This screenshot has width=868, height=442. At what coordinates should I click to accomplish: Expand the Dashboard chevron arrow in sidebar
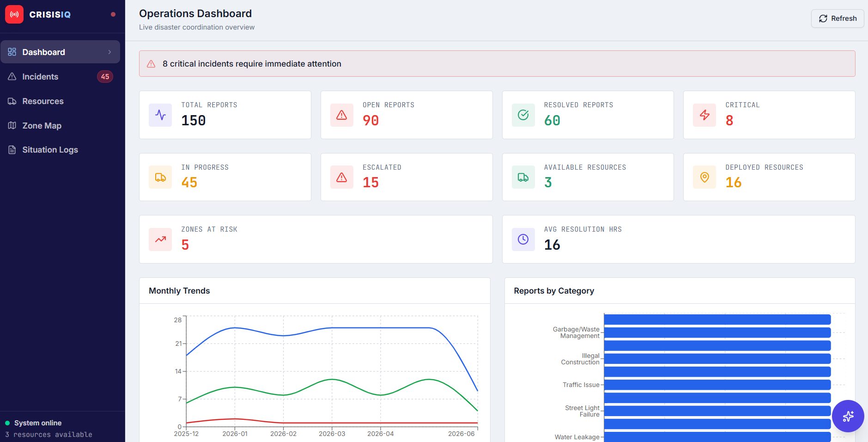click(x=109, y=52)
